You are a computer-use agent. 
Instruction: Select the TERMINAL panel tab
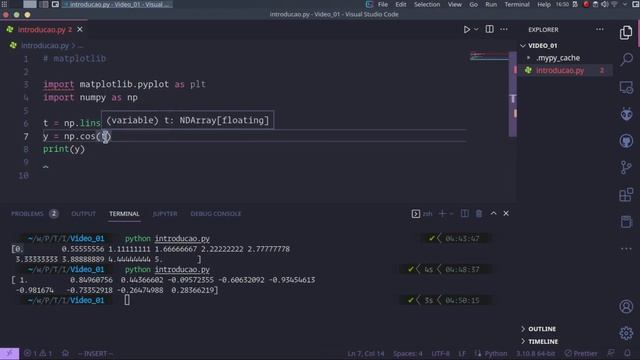(x=124, y=213)
